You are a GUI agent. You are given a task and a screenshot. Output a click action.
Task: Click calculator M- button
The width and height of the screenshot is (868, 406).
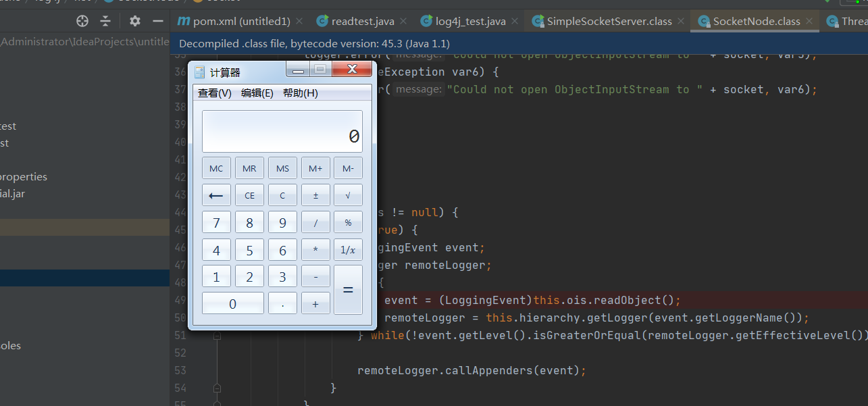(348, 168)
